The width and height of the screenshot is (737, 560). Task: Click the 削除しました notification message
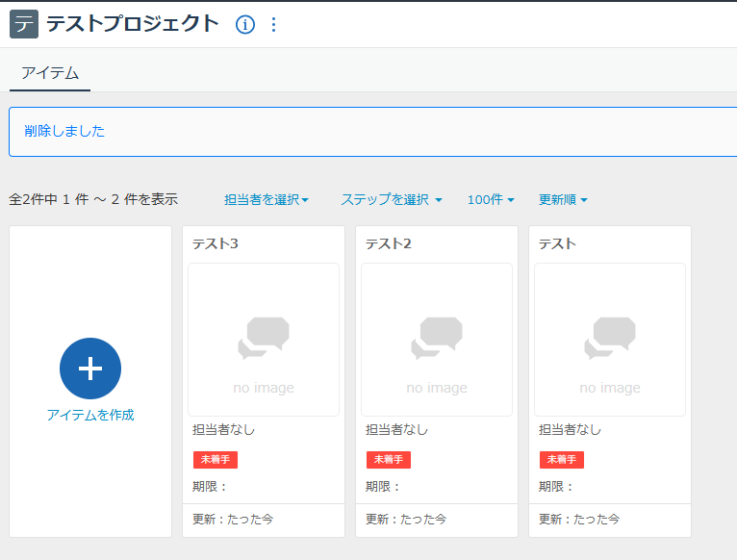(x=64, y=131)
